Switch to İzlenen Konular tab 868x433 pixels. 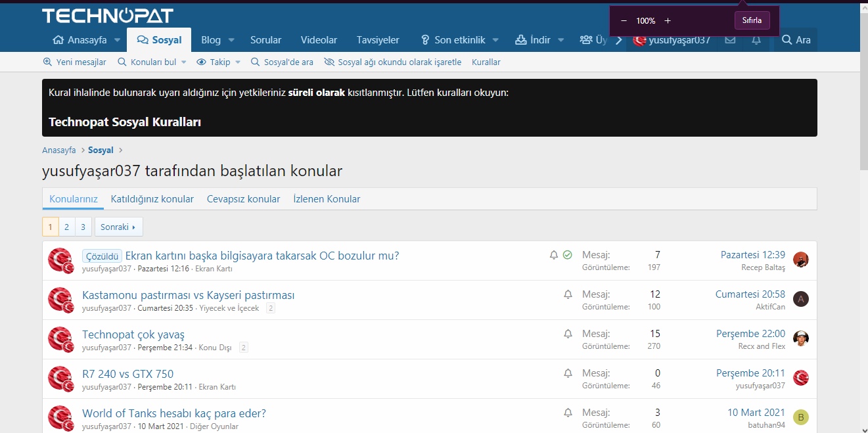click(x=327, y=199)
